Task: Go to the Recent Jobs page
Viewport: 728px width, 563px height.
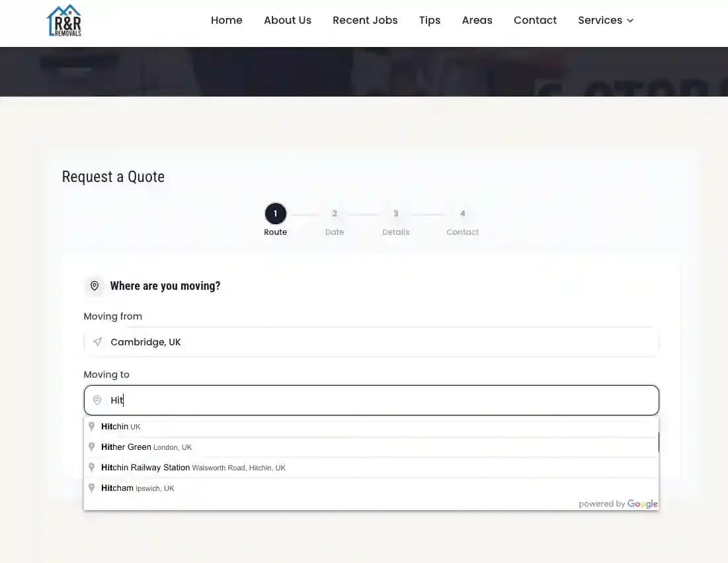Action: click(x=365, y=20)
